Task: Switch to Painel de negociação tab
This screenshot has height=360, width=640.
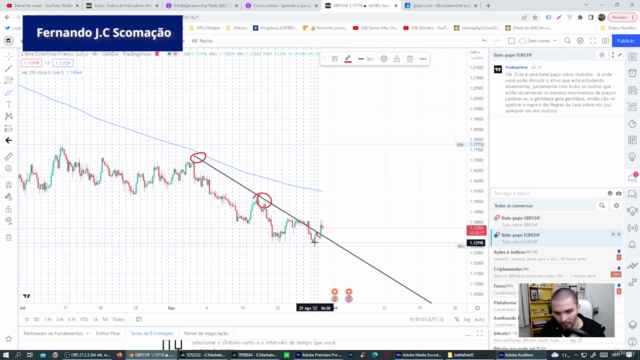Action: (x=206, y=333)
